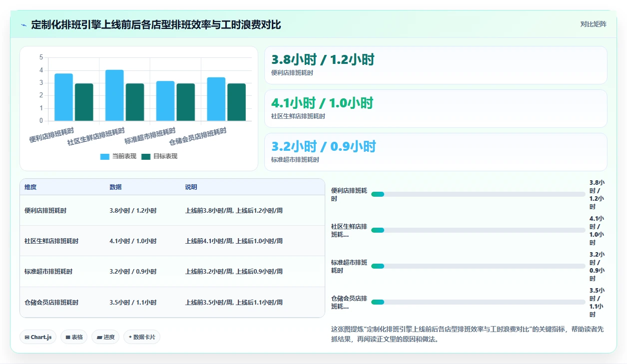627x364 pixels.
Task: Click table cell 标准超市排班耗时
Action: click(x=48, y=272)
